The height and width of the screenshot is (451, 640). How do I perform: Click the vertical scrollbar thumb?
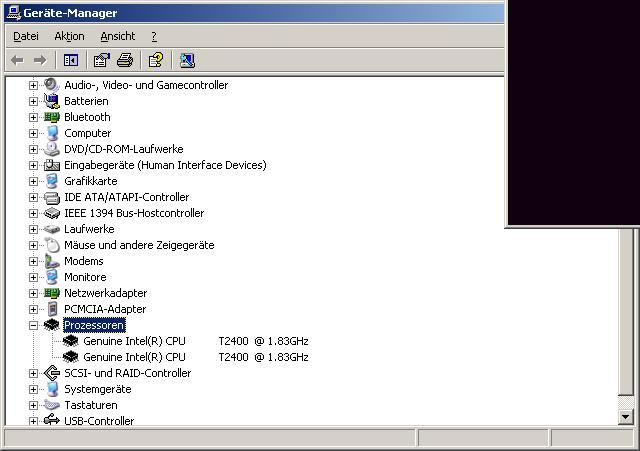[626, 311]
